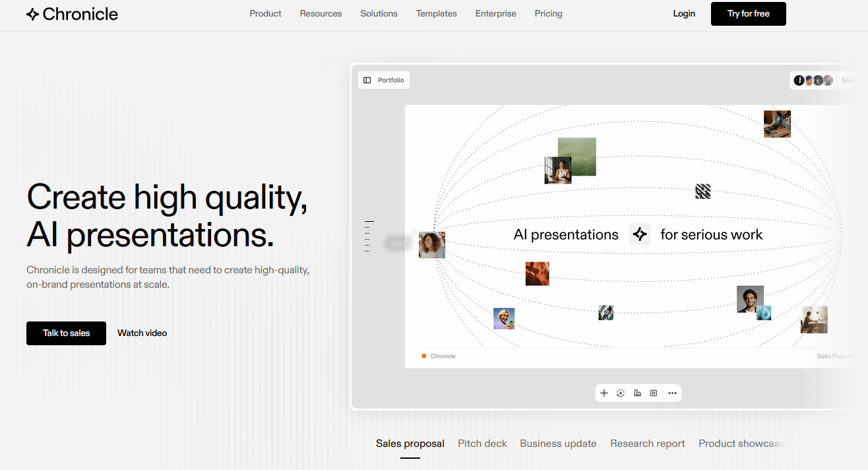Click the AI regenerate circular icon in toolbar
Viewport: 868px width, 470px height.
click(x=621, y=393)
